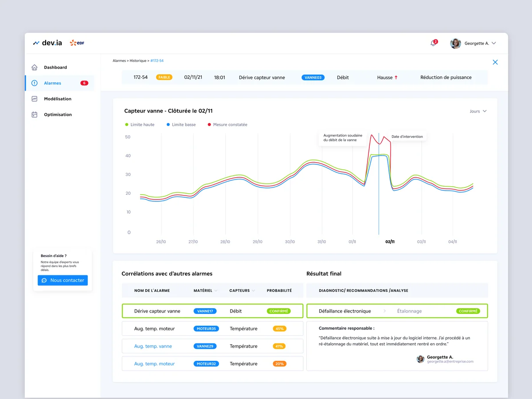
Task: Click Georgette A. avatar in the comment
Action: (x=420, y=359)
